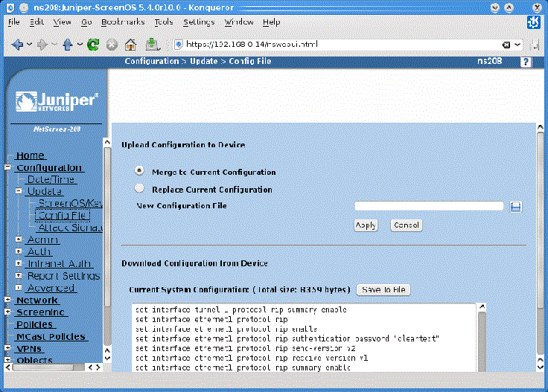Open the help question mark icon

(526, 62)
